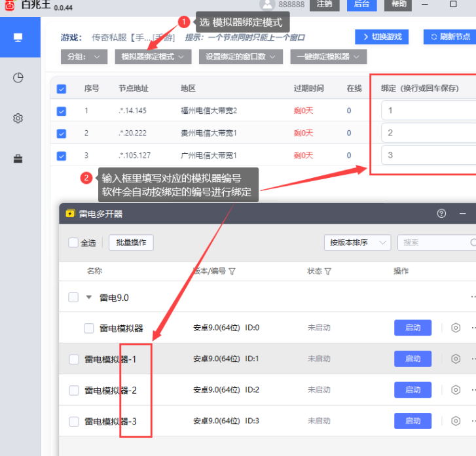
Task: Click the red app logo in title bar
Action: [x=10, y=5]
